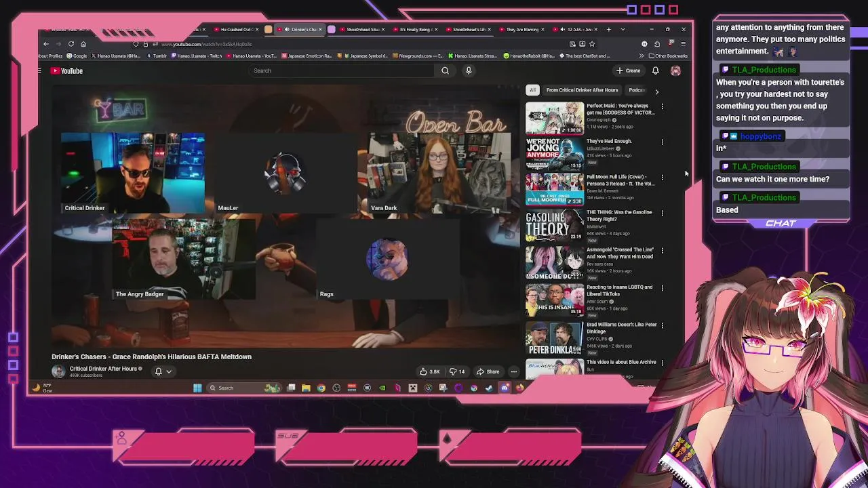Bookmark this page with the star icon
868x488 pixels.
[592, 44]
